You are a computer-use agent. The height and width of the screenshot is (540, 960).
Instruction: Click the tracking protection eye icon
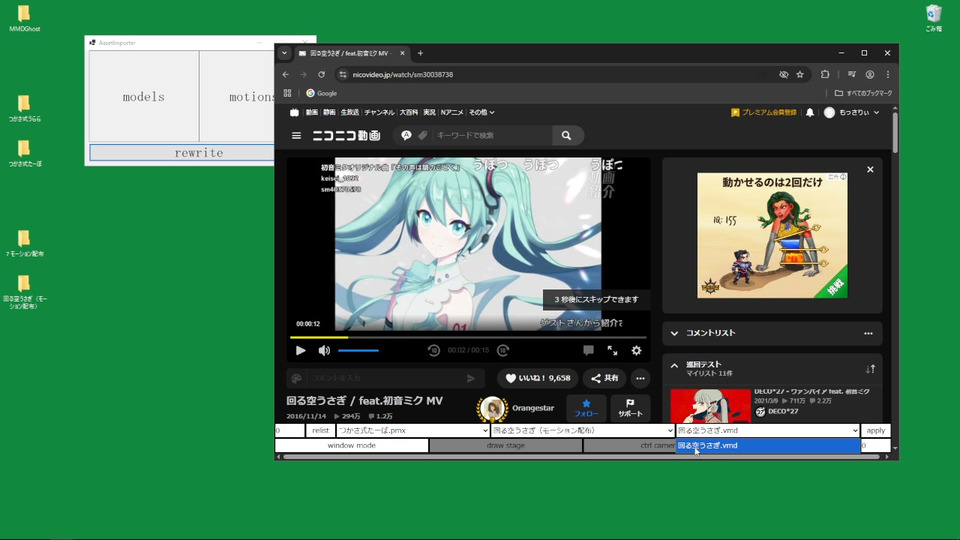pyautogui.click(x=783, y=75)
